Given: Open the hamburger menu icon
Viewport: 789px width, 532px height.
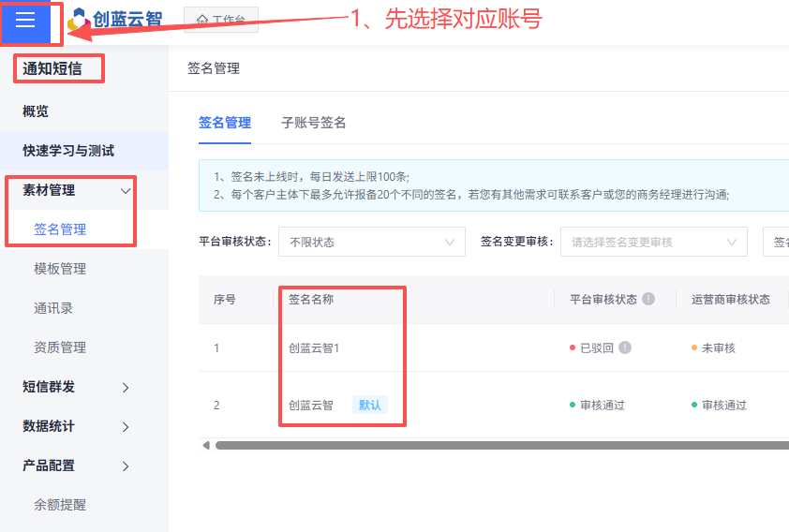Looking at the screenshot, I should 25,22.
